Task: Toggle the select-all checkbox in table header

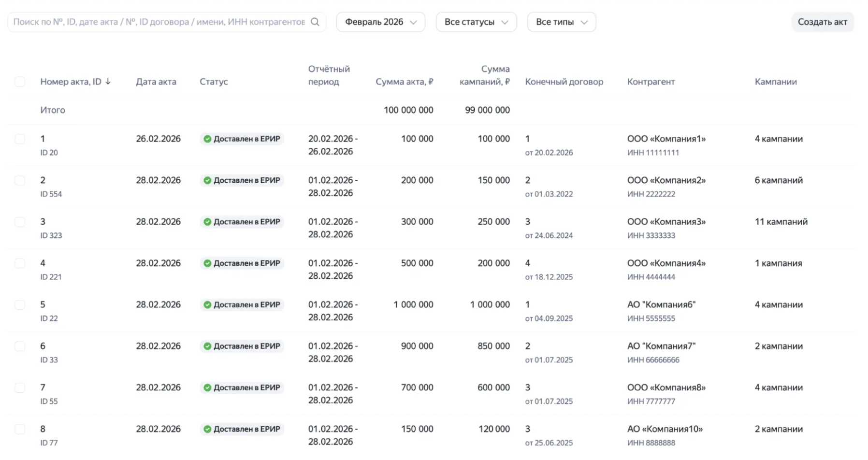Action: click(20, 82)
